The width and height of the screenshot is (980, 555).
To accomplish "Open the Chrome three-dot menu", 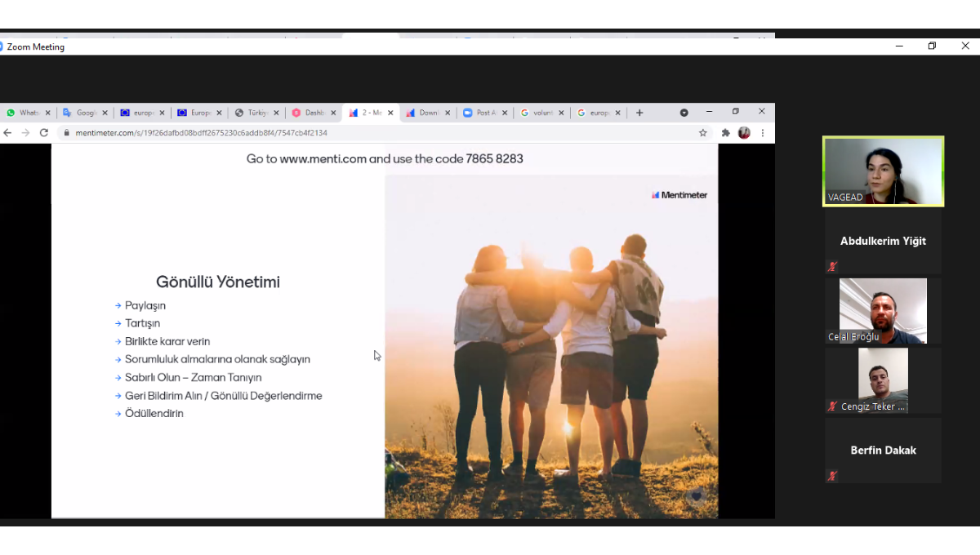I will (x=763, y=133).
